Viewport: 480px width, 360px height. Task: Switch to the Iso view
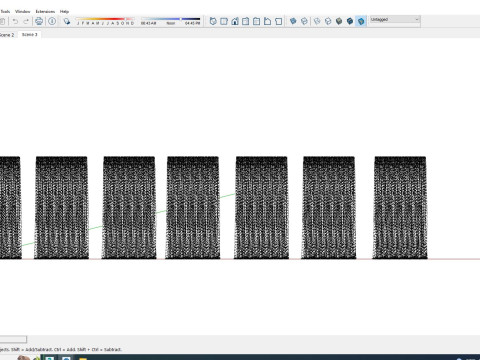(213, 21)
